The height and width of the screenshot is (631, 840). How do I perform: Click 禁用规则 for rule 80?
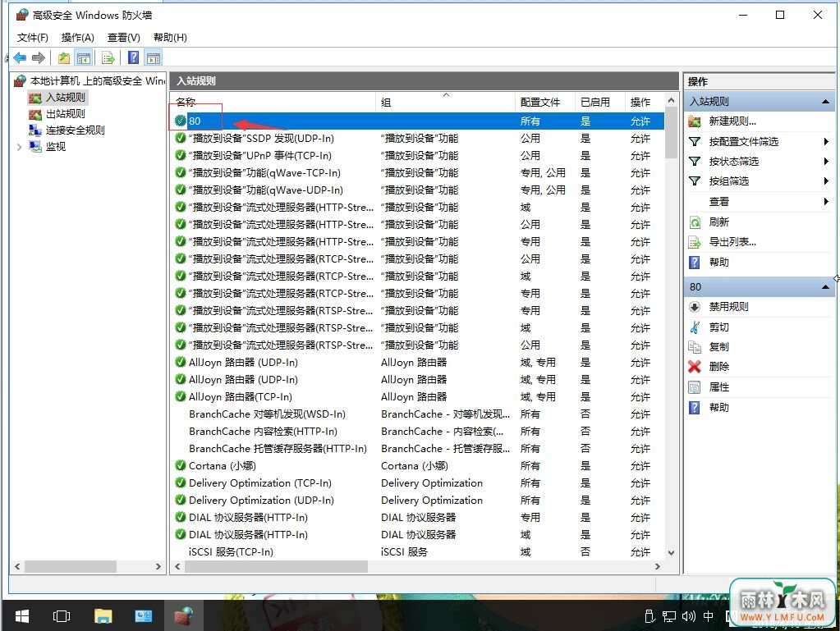pyautogui.click(x=728, y=307)
